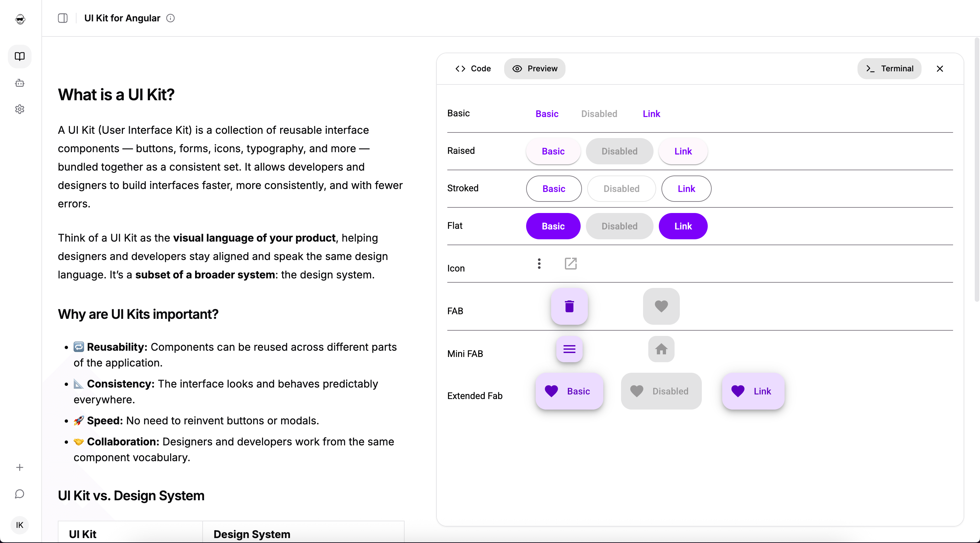This screenshot has width=980, height=543.
Task: Click the Raised Basic button
Action: coord(553,151)
